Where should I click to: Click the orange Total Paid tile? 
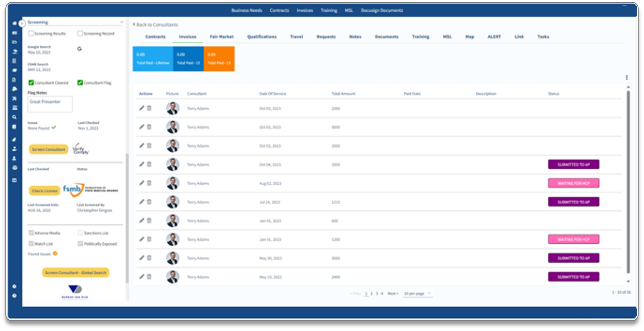tap(219, 59)
